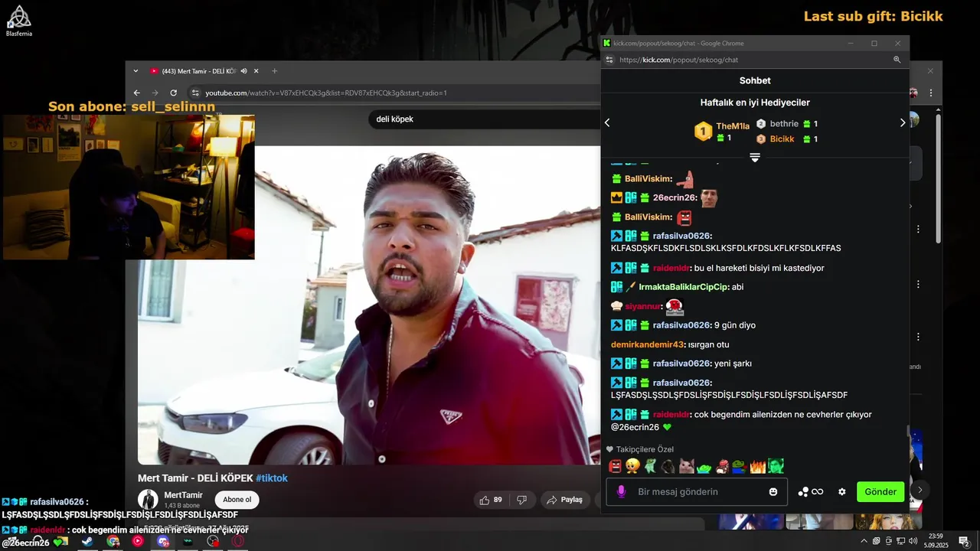Collapse the top gifters panel handle

[x=755, y=157]
